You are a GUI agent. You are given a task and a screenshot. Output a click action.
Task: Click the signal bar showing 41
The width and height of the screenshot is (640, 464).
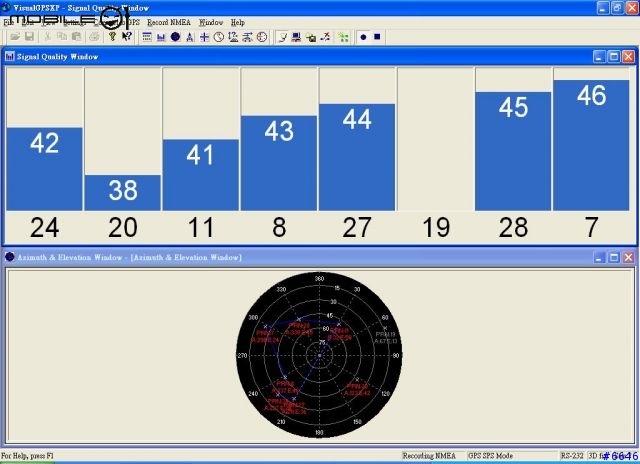click(201, 175)
